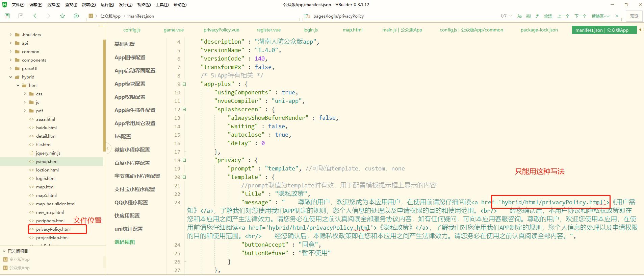Click manifest.json in the breadcrumb path
Screen dimensions: 644x276
pos(141,16)
